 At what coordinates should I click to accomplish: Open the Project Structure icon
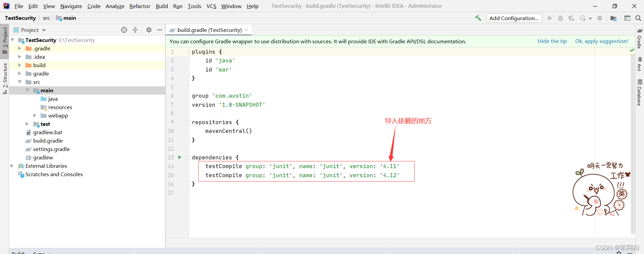tap(613, 18)
